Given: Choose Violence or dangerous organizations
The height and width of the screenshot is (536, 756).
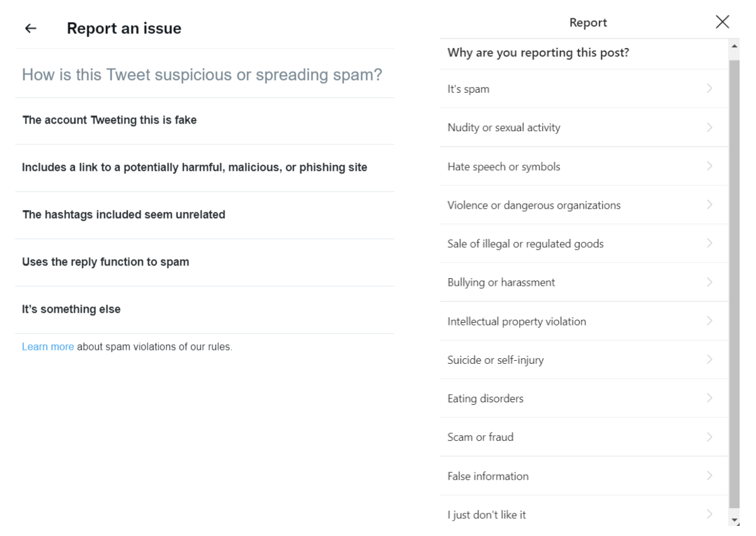Looking at the screenshot, I should (534, 205).
